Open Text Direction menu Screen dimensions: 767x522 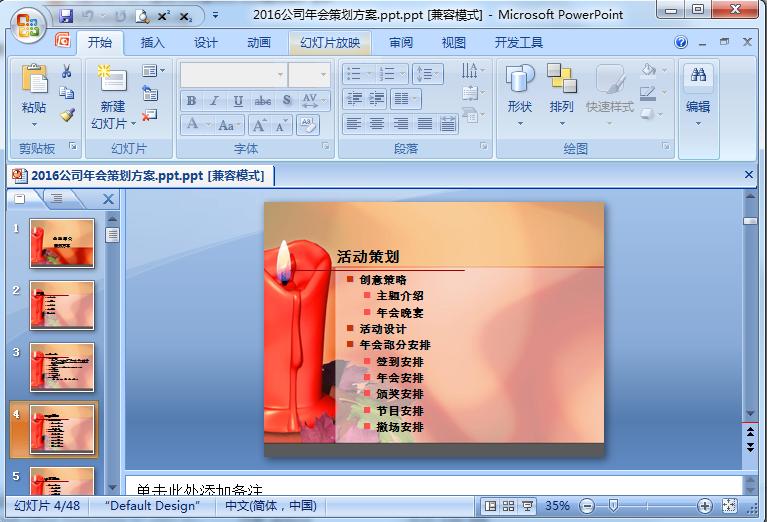[473, 71]
